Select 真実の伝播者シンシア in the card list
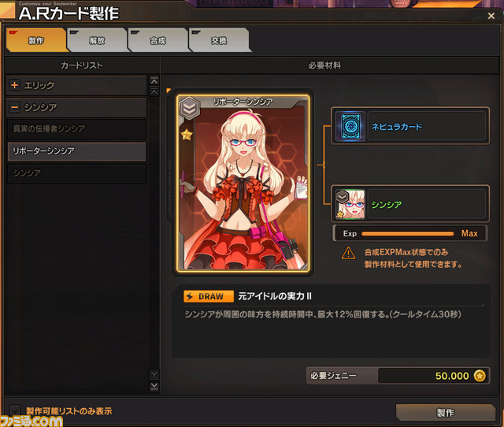This screenshot has width=504, height=427. pyautogui.click(x=76, y=128)
